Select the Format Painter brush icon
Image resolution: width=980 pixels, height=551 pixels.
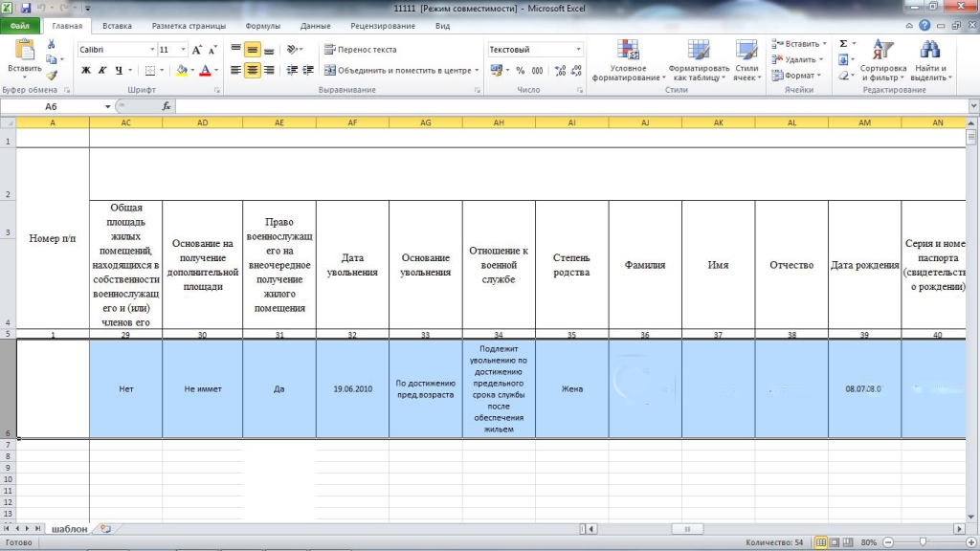tap(52, 75)
